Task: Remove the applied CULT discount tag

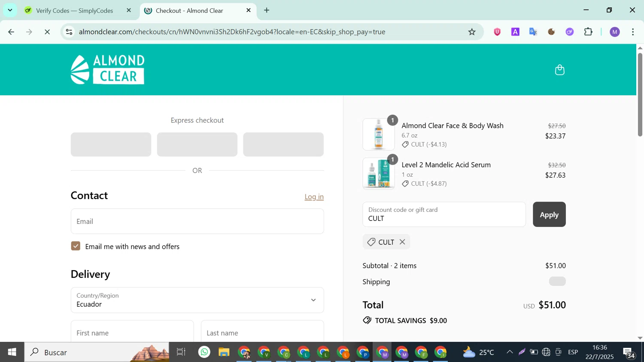Action: (402, 242)
